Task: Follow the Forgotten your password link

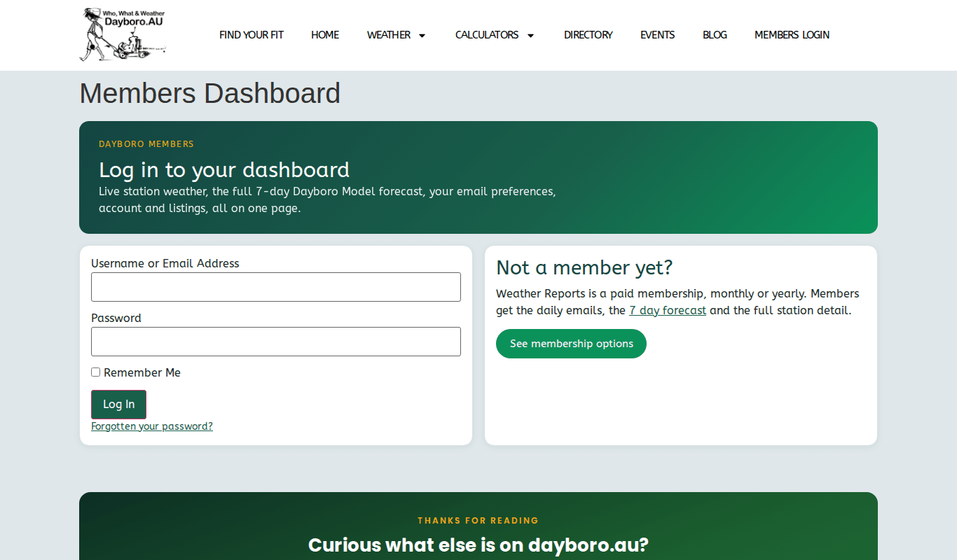Action: tap(152, 426)
